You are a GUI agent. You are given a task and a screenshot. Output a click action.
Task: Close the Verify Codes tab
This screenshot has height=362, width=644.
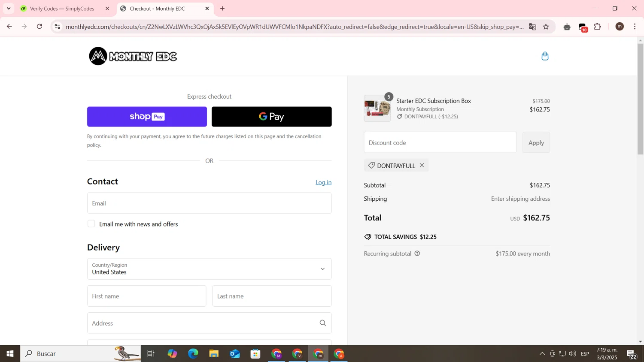(x=107, y=9)
